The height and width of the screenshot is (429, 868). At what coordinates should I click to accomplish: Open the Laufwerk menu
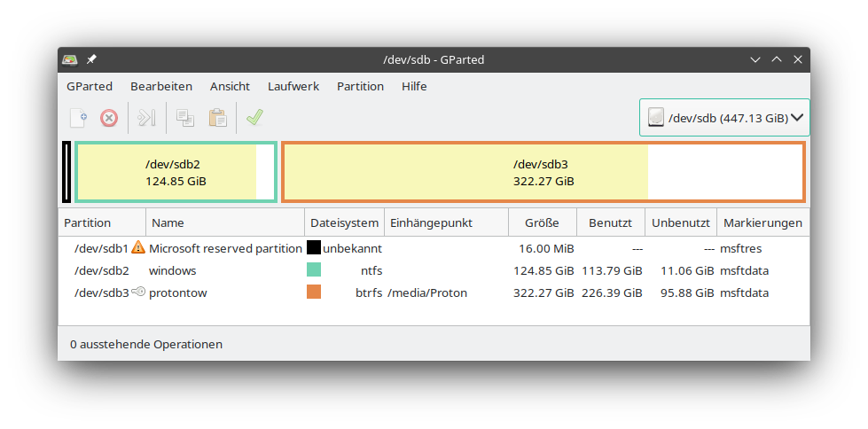click(293, 86)
